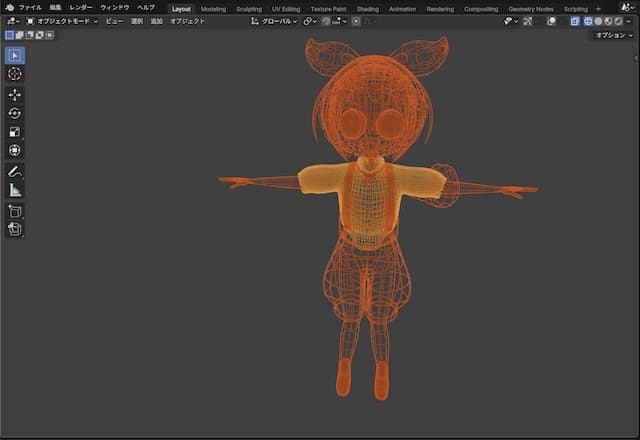Activate the Measure ruler tool
The image size is (640, 440).
tap(15, 190)
